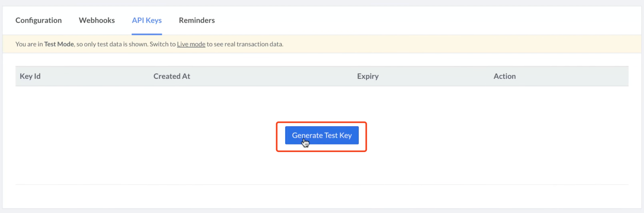
Task: Open the Configuration tab
Action: pyautogui.click(x=38, y=20)
